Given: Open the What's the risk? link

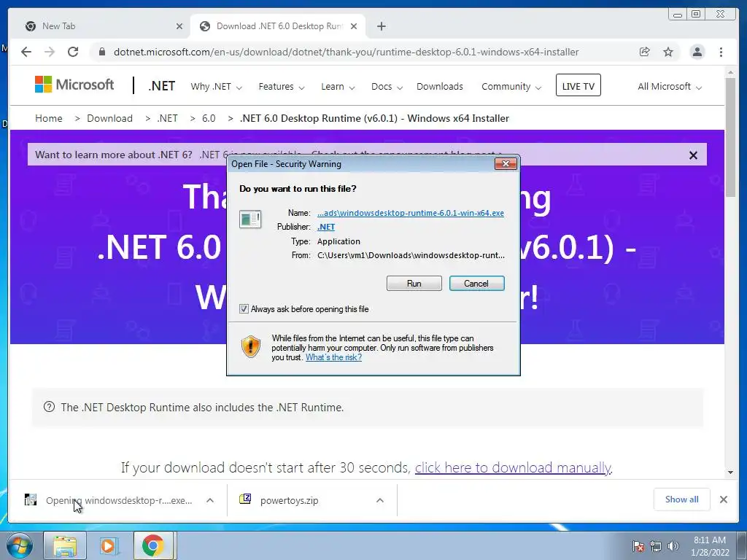Looking at the screenshot, I should [333, 357].
